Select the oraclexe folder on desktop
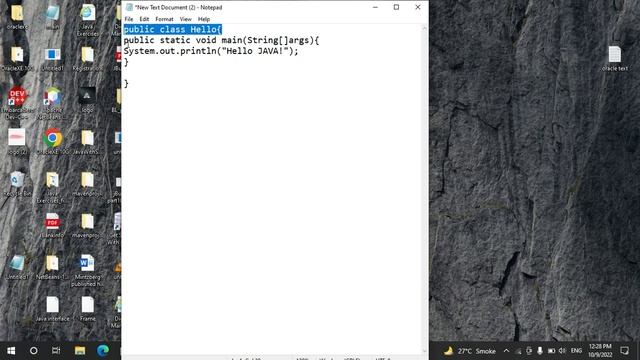This screenshot has width=640, height=360. click(x=17, y=16)
